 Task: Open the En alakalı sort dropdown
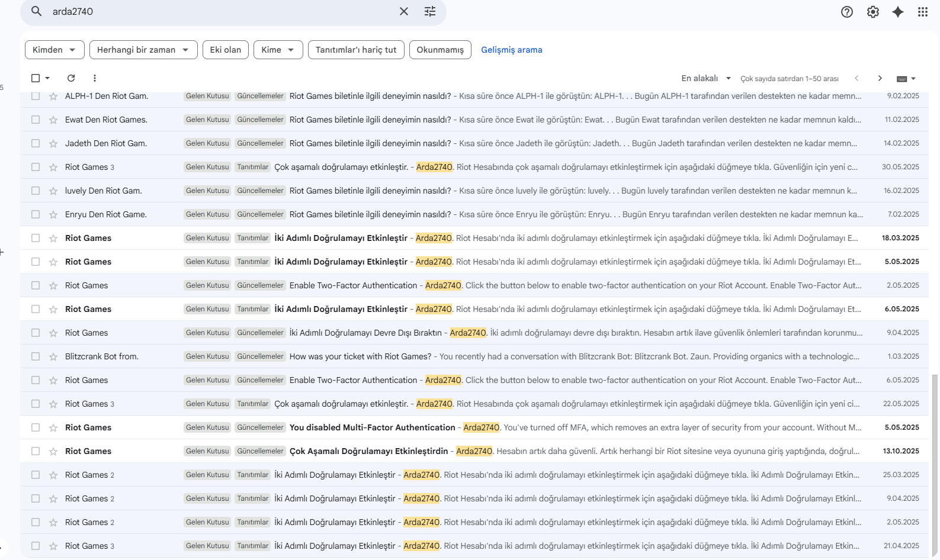click(706, 78)
